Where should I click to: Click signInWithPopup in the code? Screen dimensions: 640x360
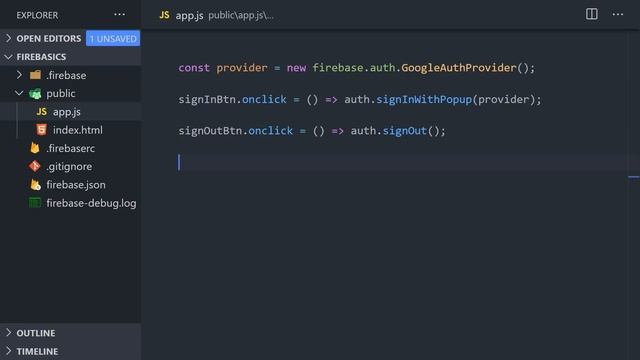coord(424,99)
